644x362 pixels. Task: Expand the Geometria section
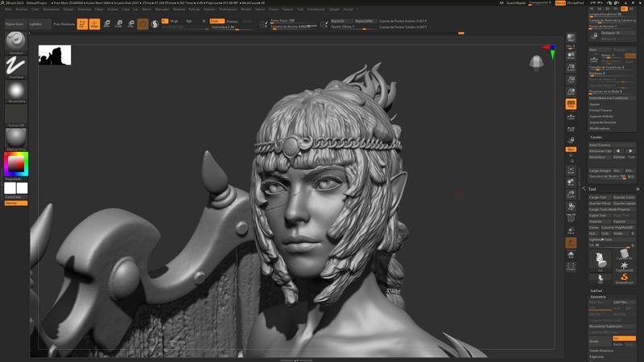coord(598,297)
